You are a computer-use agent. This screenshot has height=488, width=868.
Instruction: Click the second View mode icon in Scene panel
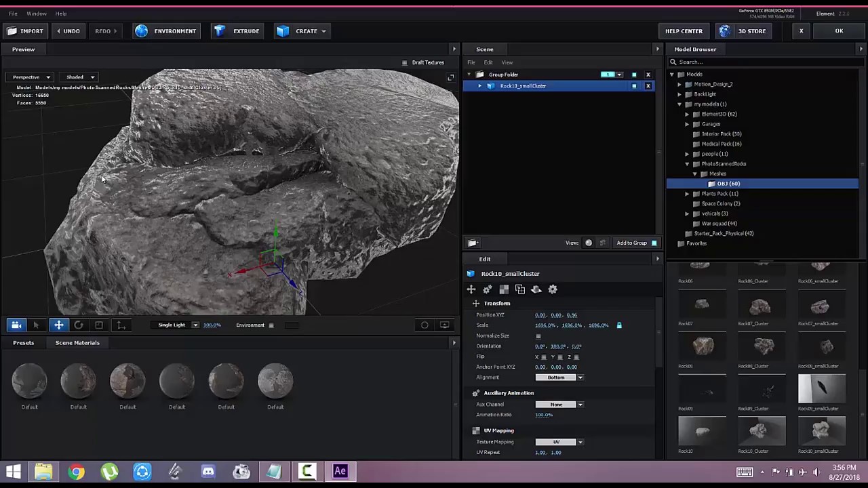(x=602, y=243)
